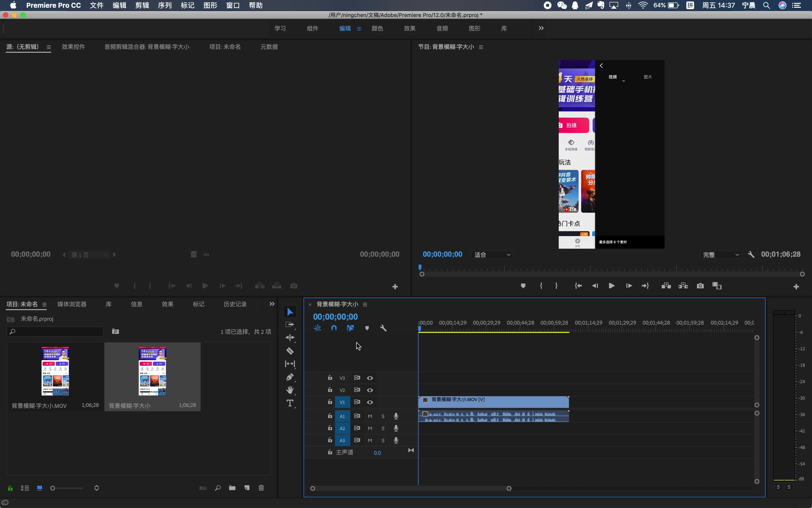
Task: Toggle lock on track V1
Action: coord(330,402)
